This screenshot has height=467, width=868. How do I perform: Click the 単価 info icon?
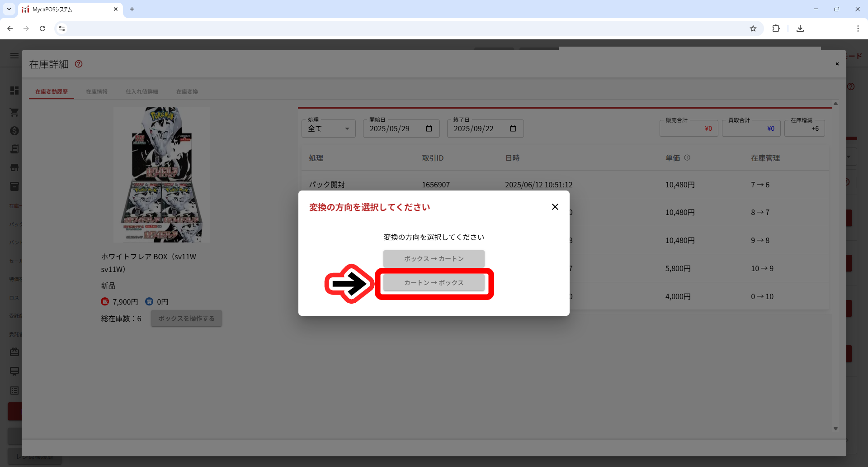click(x=687, y=158)
